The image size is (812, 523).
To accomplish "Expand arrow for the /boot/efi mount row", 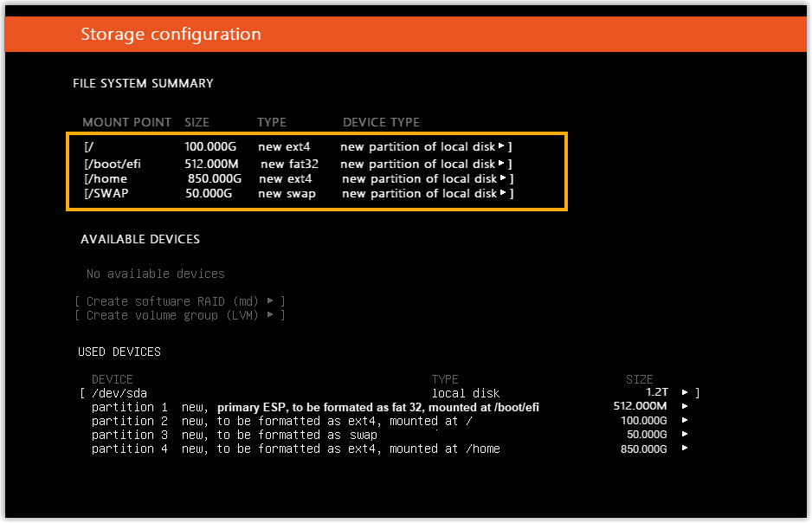I will click(x=501, y=164).
